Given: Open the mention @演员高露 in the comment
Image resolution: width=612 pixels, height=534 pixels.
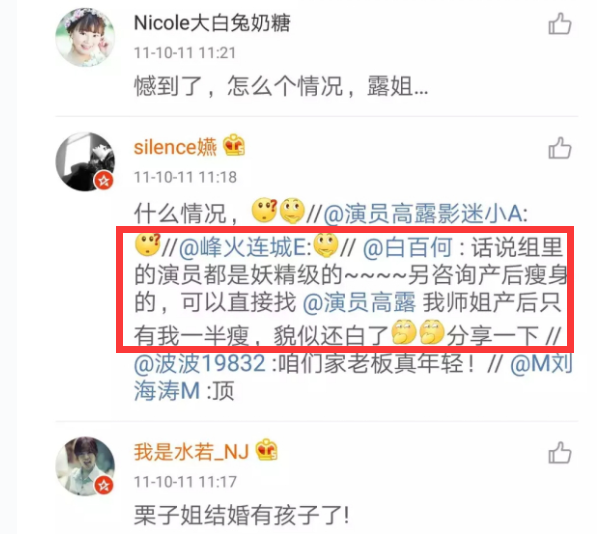Looking at the screenshot, I should coord(359,303).
